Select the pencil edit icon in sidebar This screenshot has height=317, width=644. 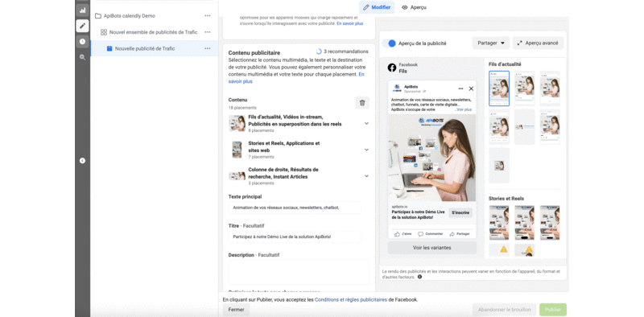83,26
